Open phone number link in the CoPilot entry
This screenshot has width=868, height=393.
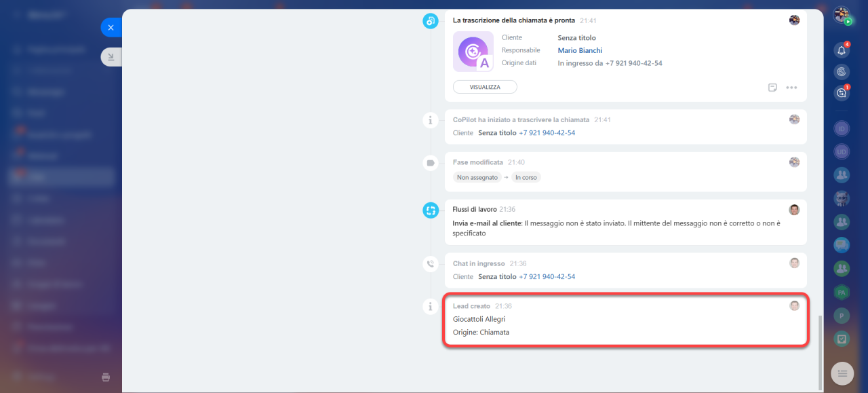click(x=547, y=133)
